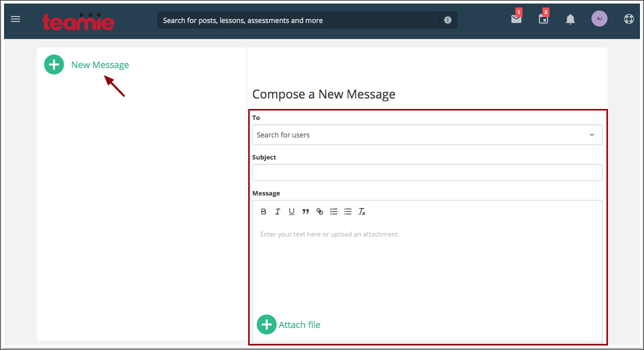Click the Message label
This screenshot has height=350, width=644.
266,193
